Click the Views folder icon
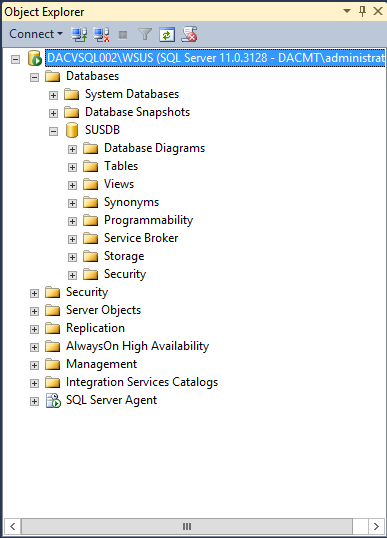 (91, 184)
